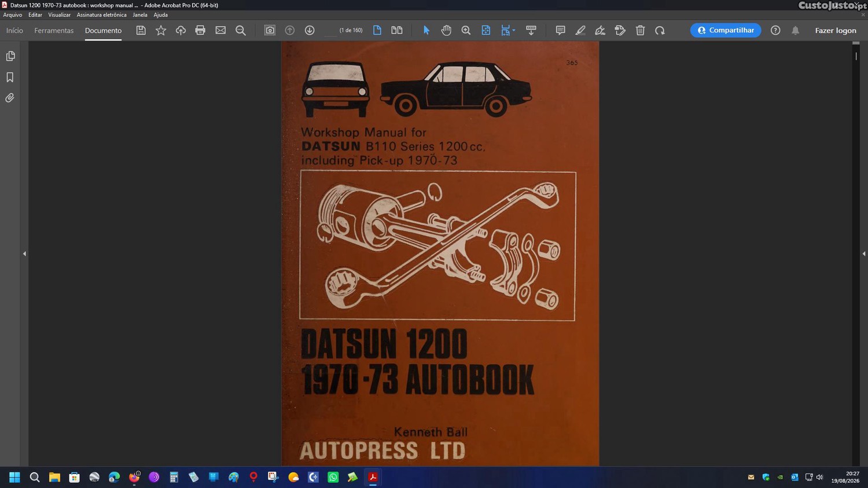Open the find text magnifier tool

coord(241,30)
